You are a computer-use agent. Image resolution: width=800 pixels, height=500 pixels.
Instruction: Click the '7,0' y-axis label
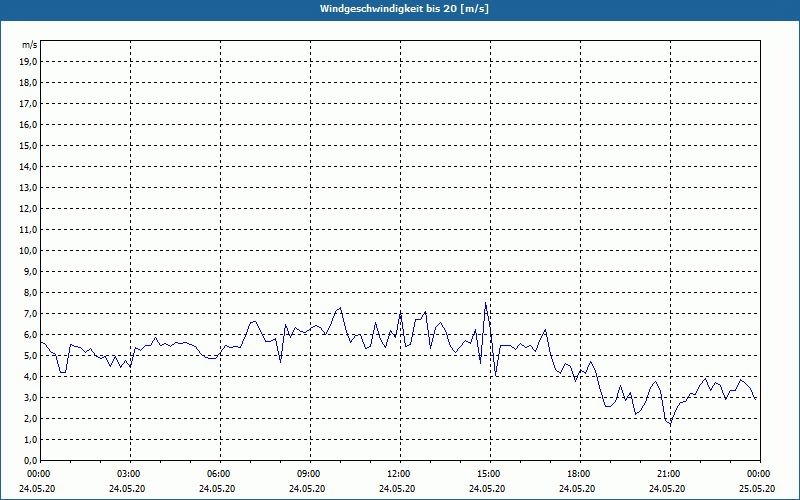30,313
